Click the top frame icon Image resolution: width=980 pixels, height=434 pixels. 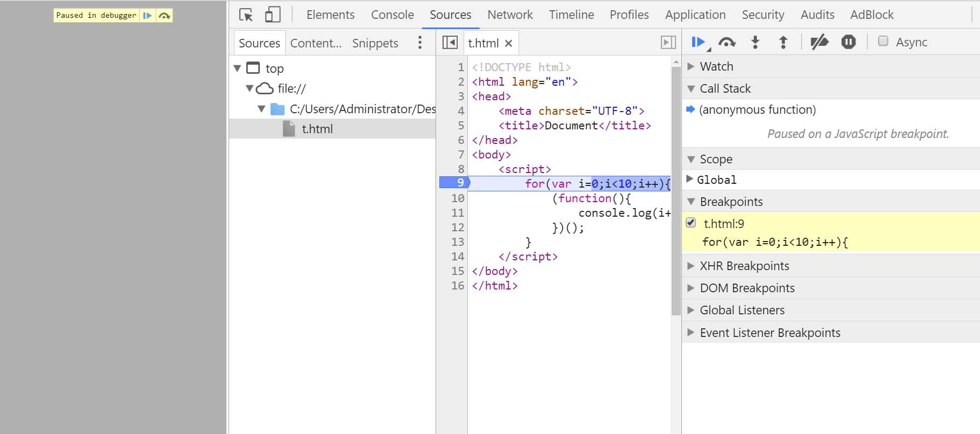click(x=253, y=68)
